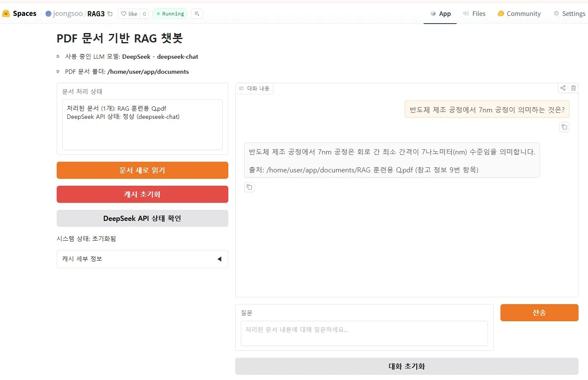Click the Community tab icon
This screenshot has height=380, width=588.
tap(500, 14)
